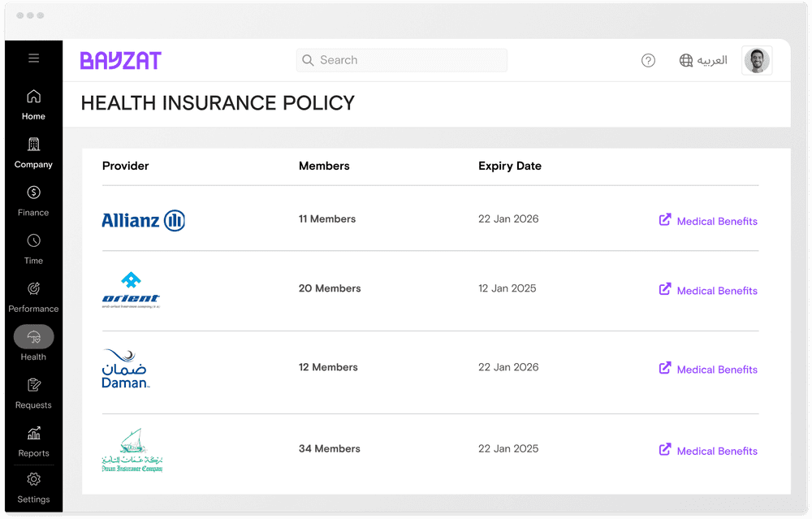The width and height of the screenshot is (812, 519).
Task: Open the Time clock icon
Action: pos(33,241)
